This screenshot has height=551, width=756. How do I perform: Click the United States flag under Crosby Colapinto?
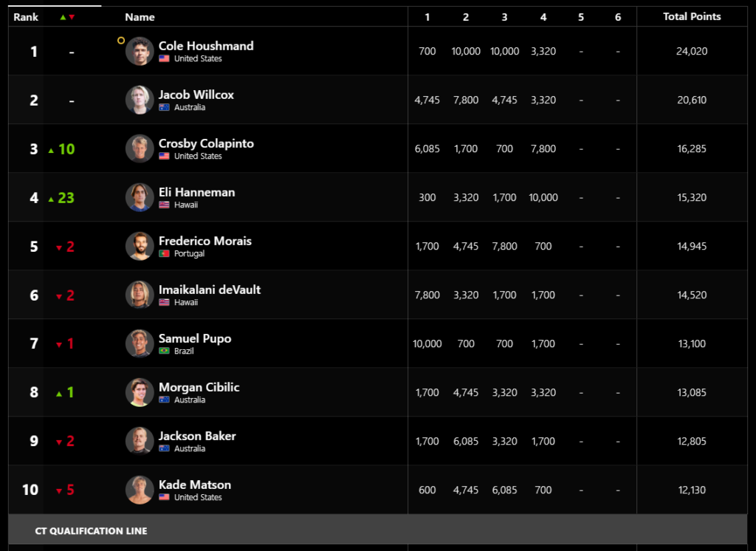(164, 156)
